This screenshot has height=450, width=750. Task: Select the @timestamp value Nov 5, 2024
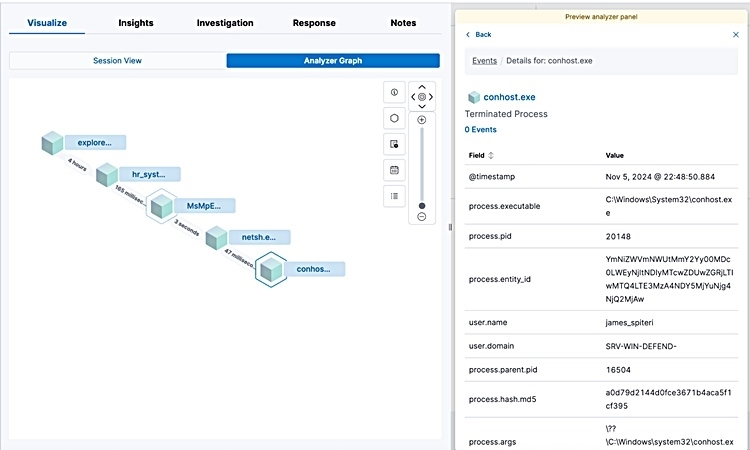coord(660,177)
